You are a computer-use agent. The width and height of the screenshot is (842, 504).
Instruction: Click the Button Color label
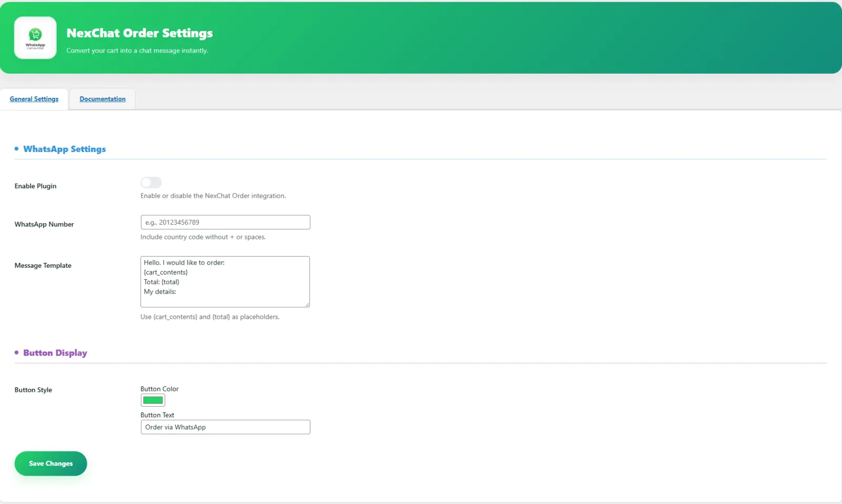click(x=159, y=389)
